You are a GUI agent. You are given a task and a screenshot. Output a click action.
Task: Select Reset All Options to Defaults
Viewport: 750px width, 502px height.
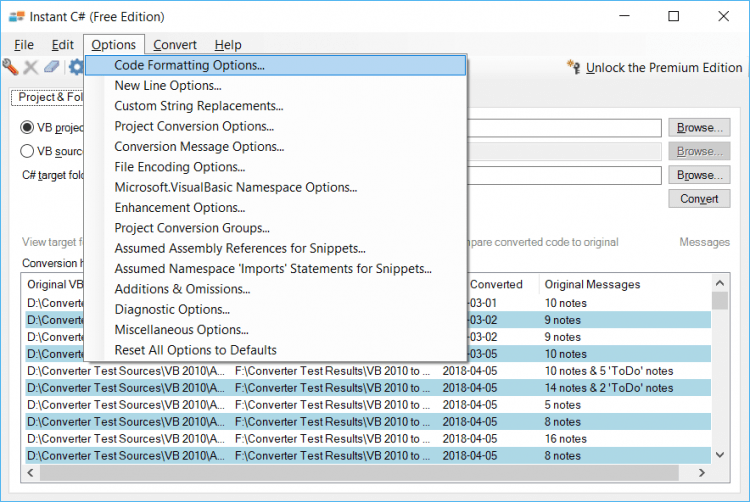tap(196, 350)
